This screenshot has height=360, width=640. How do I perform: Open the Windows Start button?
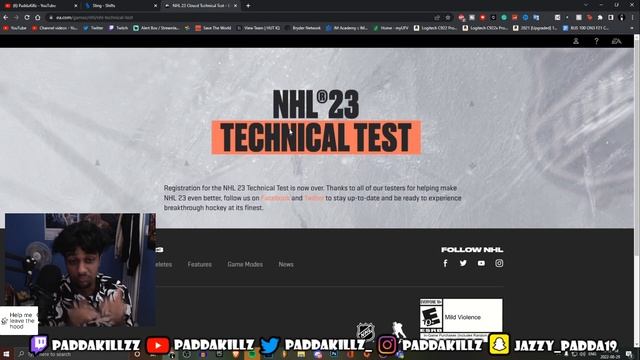tap(6, 353)
